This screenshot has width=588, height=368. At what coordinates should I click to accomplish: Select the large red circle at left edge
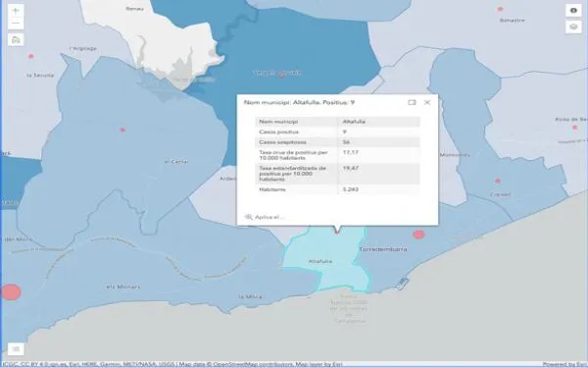click(x=11, y=292)
